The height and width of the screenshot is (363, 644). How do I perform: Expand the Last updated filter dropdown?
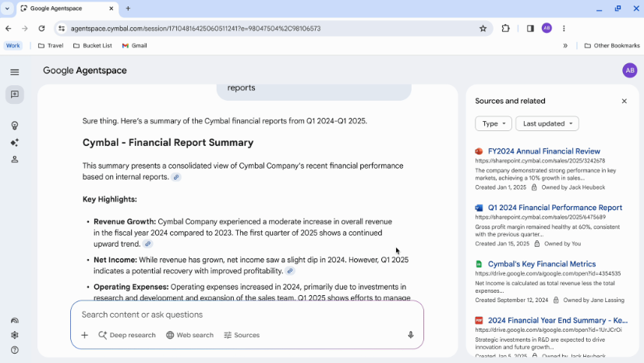click(x=547, y=124)
